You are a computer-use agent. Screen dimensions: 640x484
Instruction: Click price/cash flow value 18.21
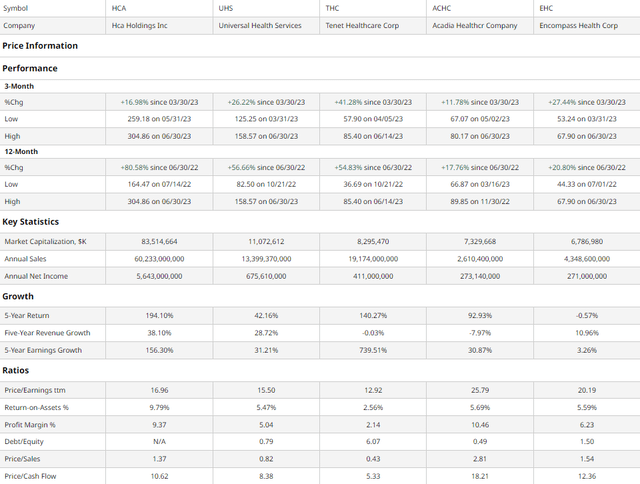pos(480,476)
